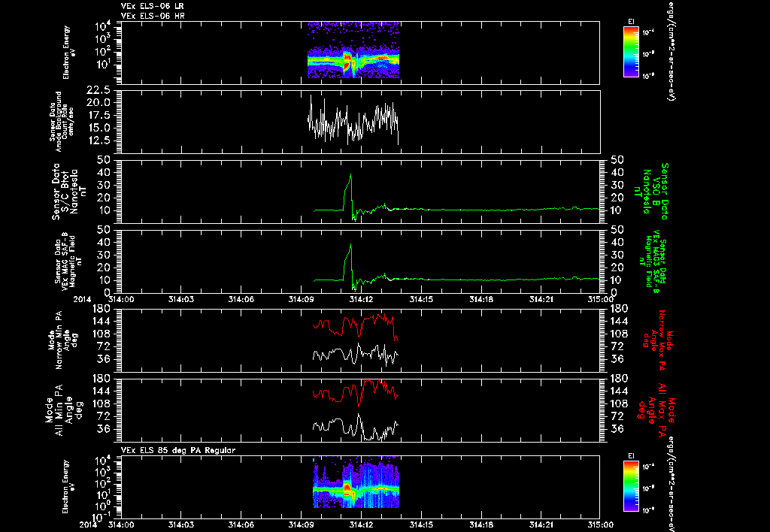Click the white anode background count rate trace
Viewport: 770px width, 532px height.
[353, 120]
